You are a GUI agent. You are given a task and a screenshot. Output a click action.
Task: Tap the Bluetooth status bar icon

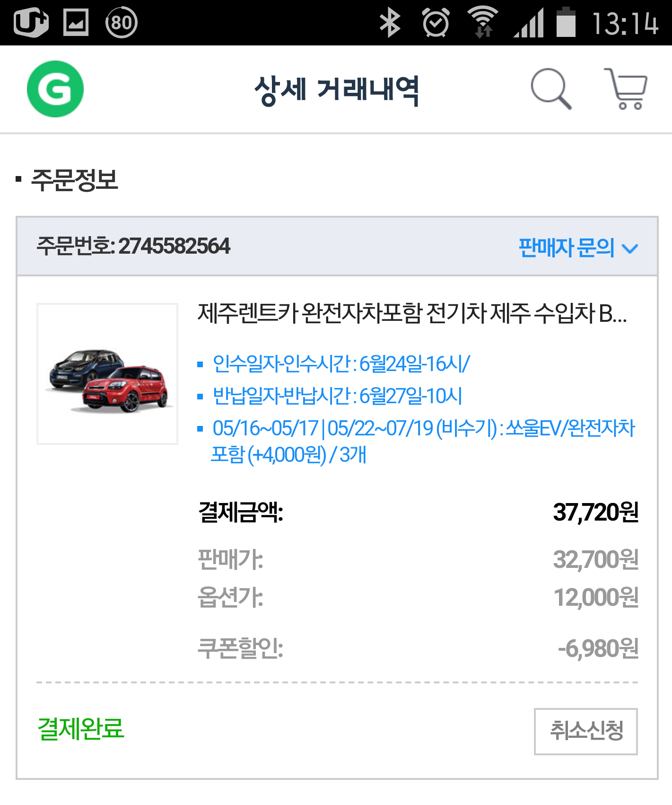(390, 23)
